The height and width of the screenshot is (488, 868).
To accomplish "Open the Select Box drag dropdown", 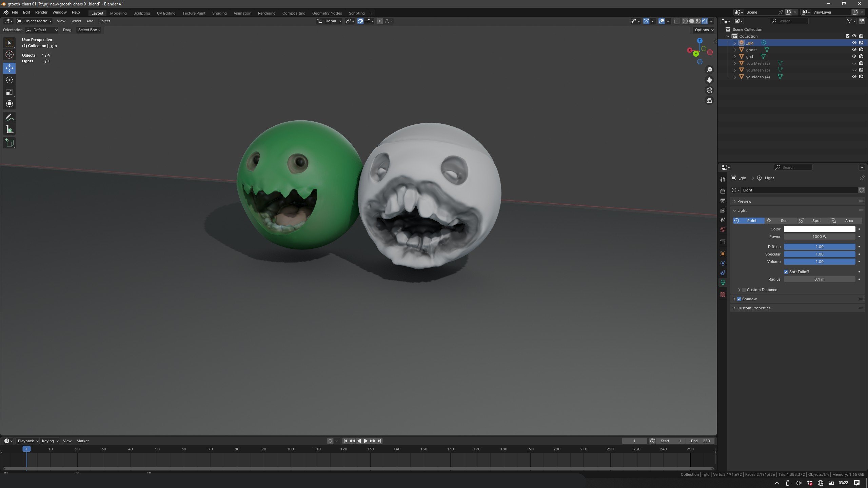I will click(x=89, y=30).
